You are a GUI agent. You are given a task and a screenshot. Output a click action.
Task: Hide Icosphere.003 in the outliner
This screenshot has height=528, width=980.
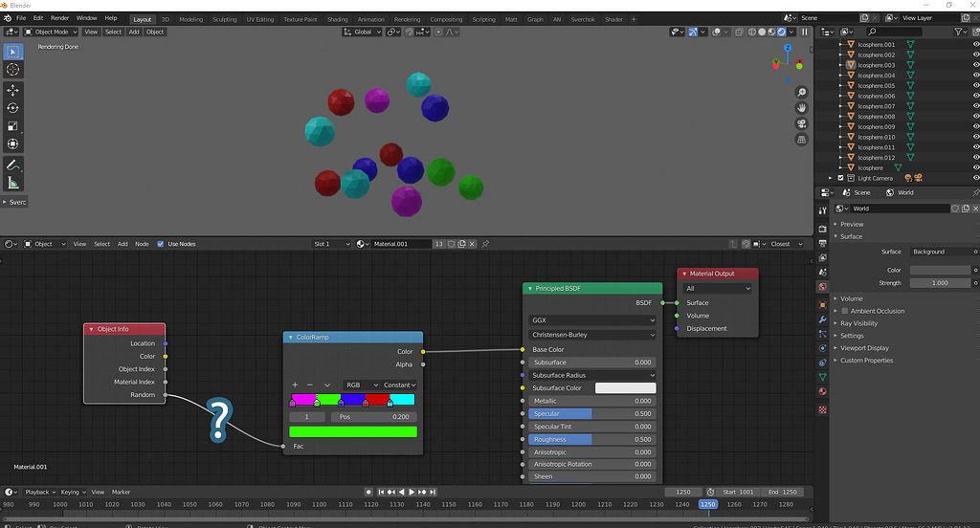coord(975,65)
